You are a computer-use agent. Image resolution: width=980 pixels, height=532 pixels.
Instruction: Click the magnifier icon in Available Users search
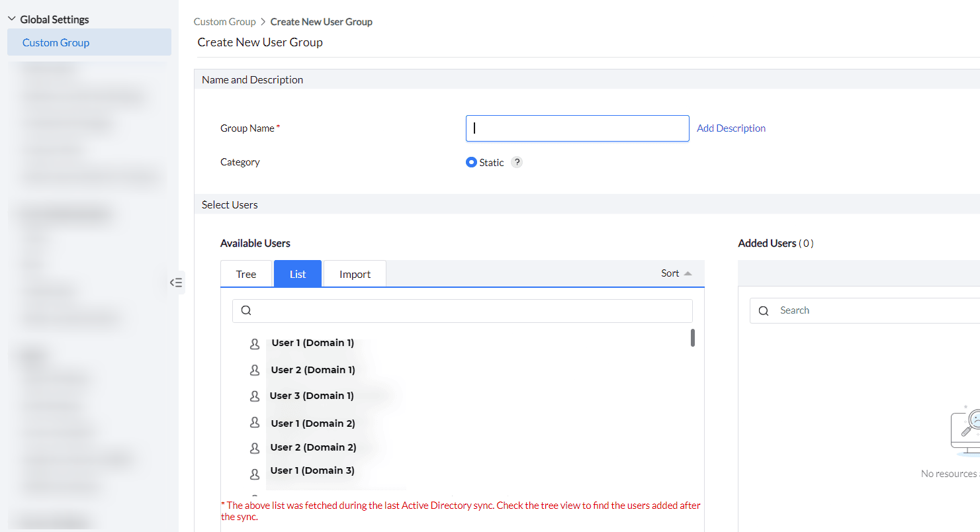point(246,310)
